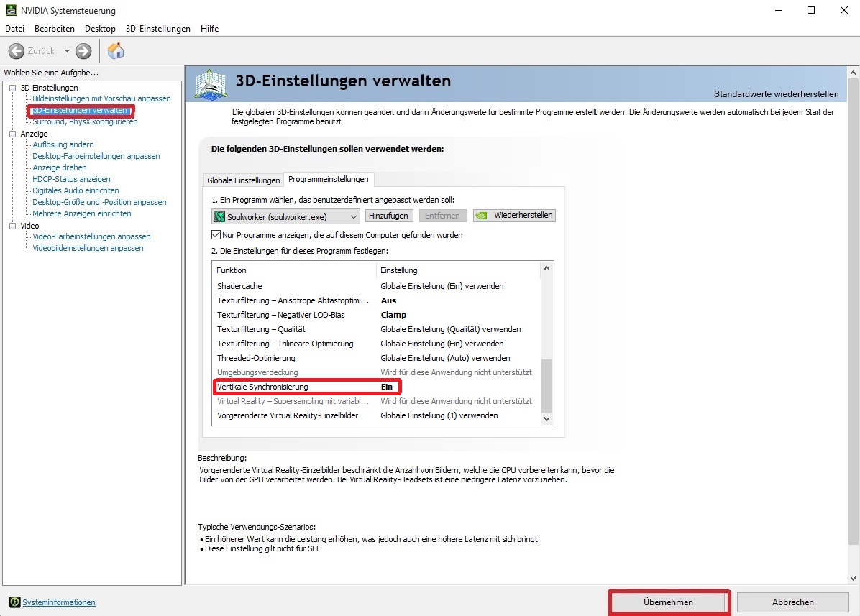Open the back history dropdown arrow
This screenshot has width=860, height=616.
point(67,51)
